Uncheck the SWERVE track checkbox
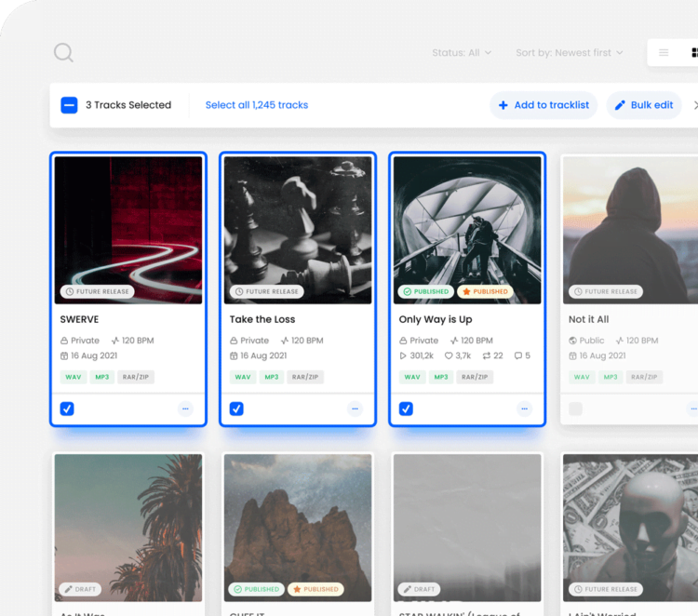This screenshot has height=616, width=698. pos(67,408)
